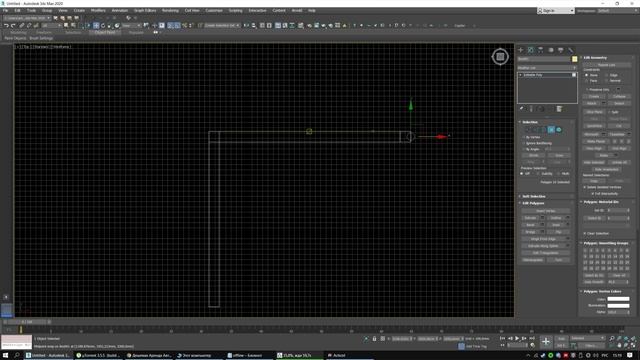Open the Customize menu
This screenshot has height=360, width=640.
214,11
